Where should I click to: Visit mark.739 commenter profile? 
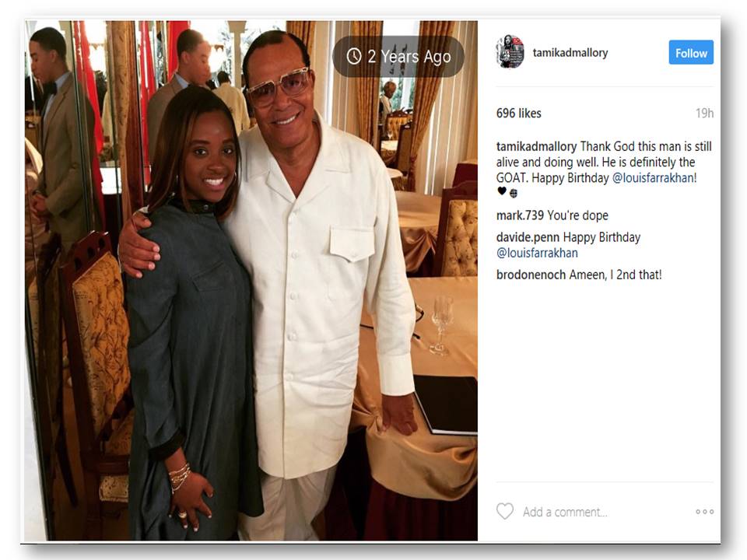pos(520,215)
